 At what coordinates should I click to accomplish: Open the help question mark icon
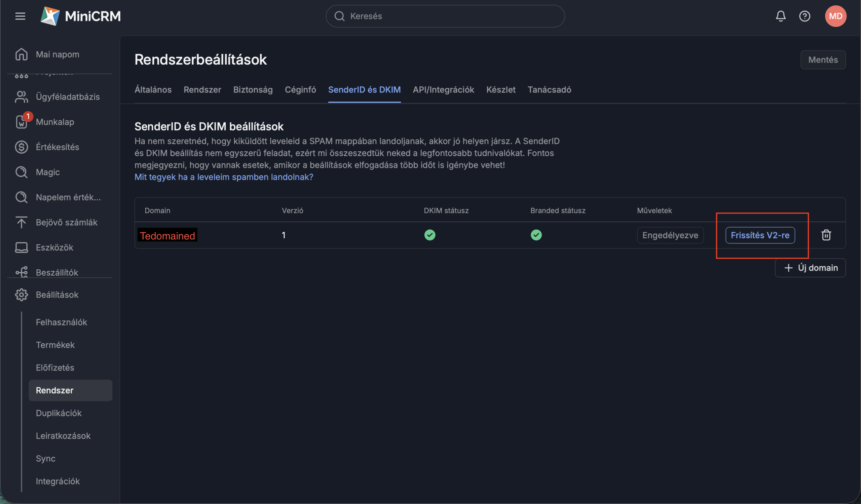point(804,16)
